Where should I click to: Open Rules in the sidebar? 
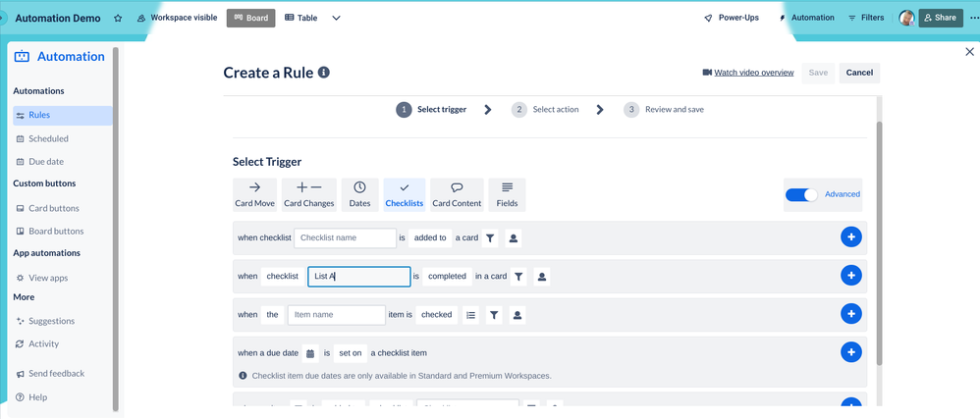click(x=63, y=116)
